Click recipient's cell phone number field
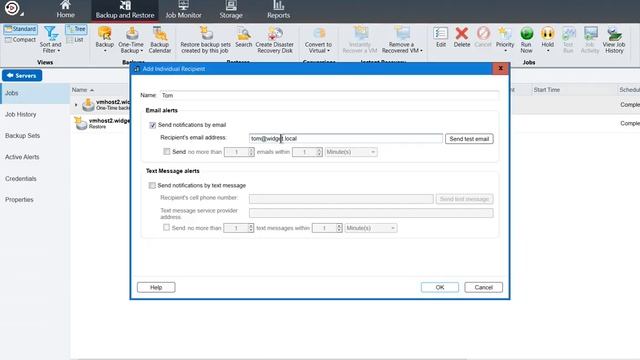This screenshot has width=640, height=360. (341, 199)
